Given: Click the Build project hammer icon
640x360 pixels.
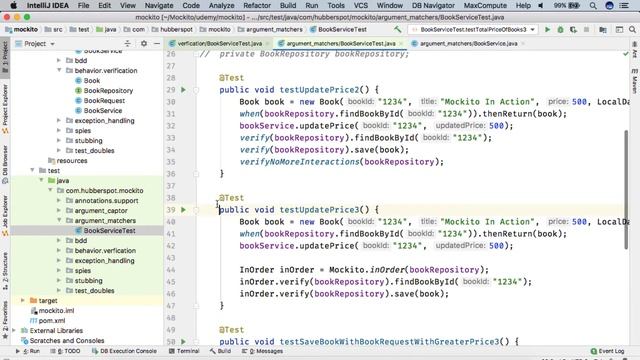Looking at the screenshot, I should (397, 29).
